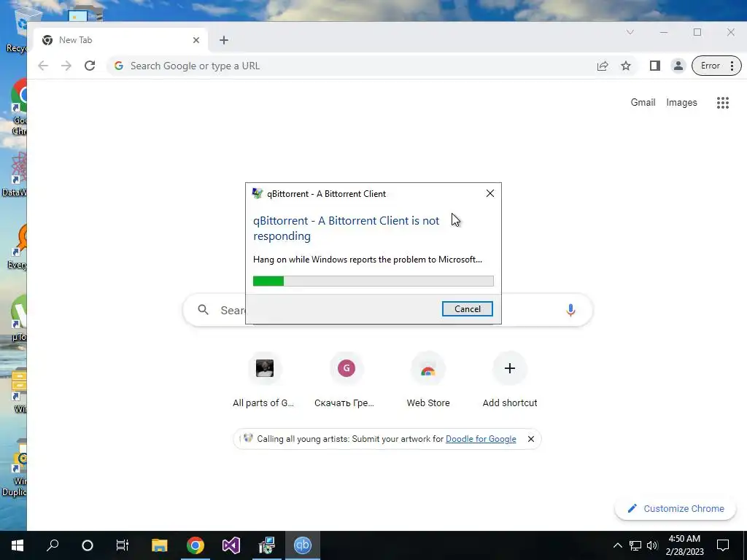Open Cortana circle on taskbar
This screenshot has width=747, height=560.
point(88,545)
